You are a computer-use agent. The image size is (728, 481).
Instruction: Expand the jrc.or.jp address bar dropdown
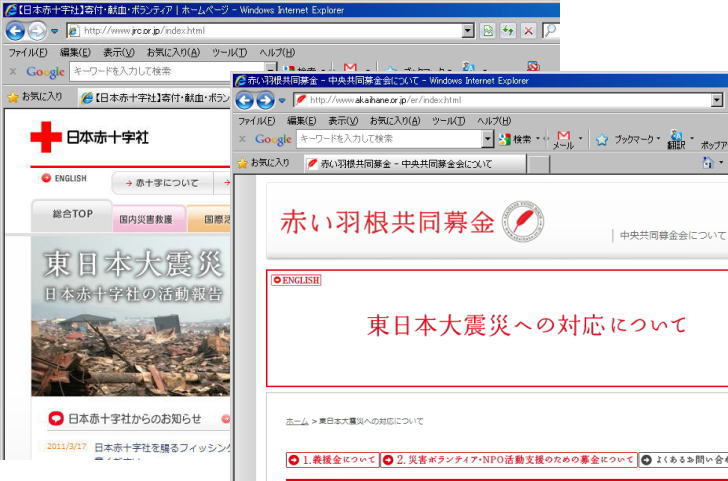point(467,31)
